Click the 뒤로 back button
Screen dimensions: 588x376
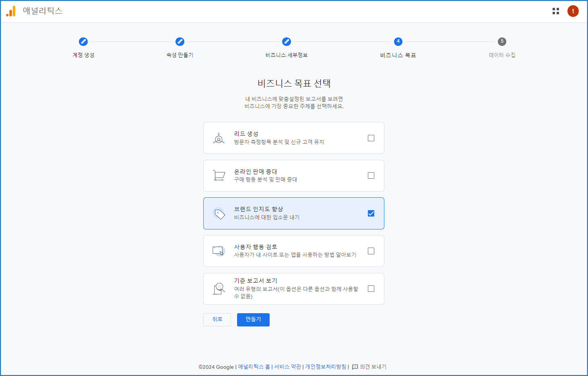click(x=217, y=320)
